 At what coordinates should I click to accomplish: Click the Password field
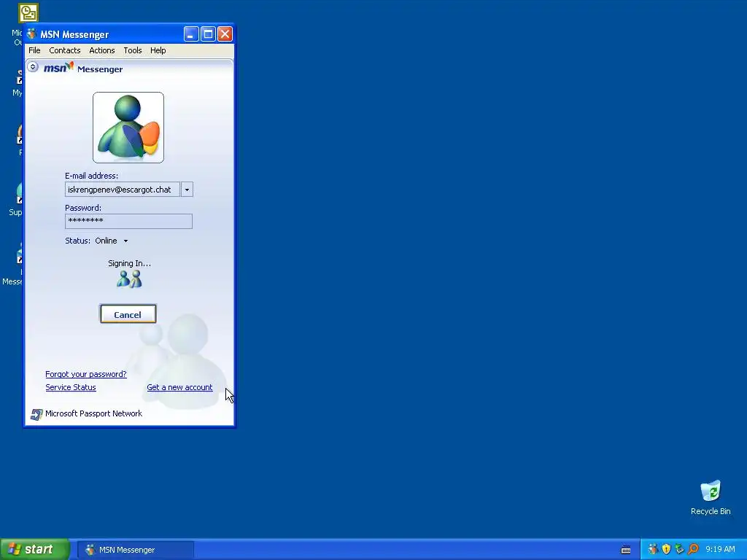click(x=128, y=221)
